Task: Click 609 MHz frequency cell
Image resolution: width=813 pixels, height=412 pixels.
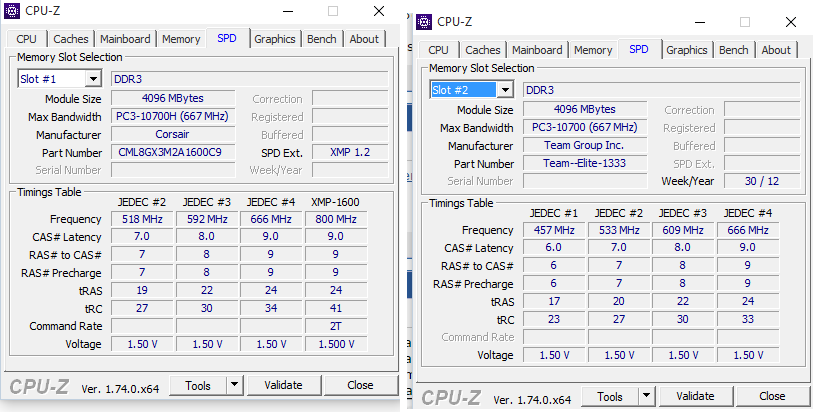Action: pos(683,230)
